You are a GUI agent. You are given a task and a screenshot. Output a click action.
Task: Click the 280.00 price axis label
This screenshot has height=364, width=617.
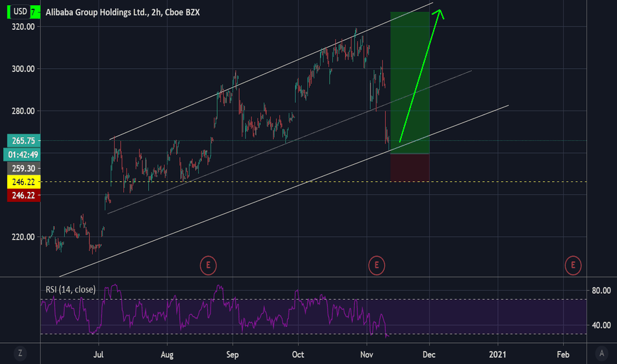click(x=23, y=111)
